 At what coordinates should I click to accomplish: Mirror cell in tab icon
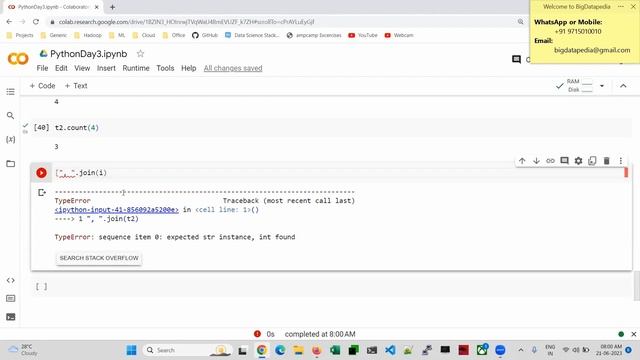point(592,161)
